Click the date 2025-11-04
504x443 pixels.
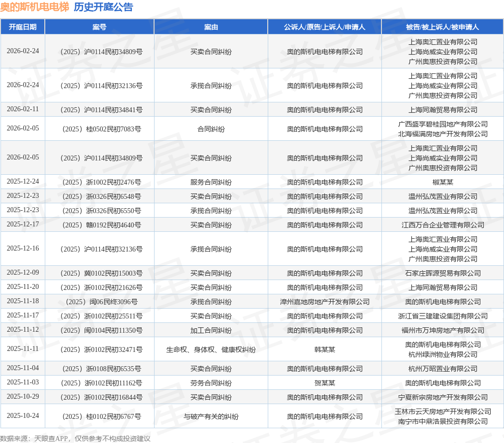23,368
